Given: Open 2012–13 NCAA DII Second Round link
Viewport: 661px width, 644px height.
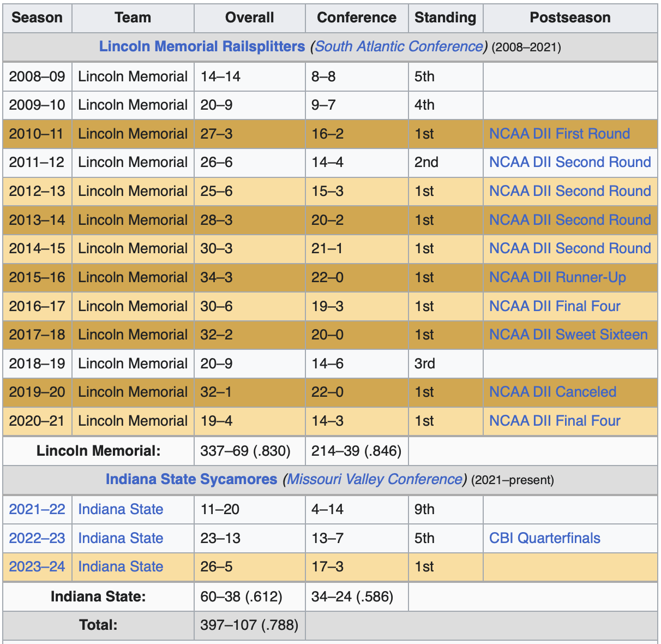Looking at the screenshot, I should [x=570, y=191].
